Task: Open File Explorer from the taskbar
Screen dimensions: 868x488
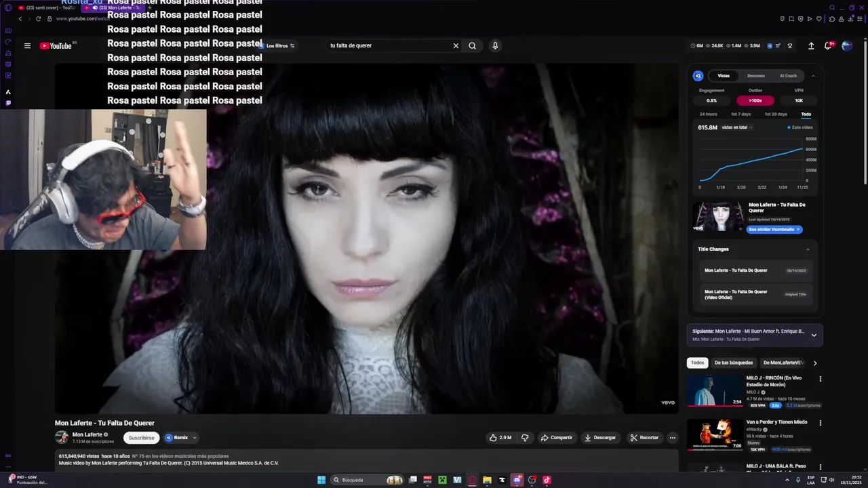Action: pos(487,480)
